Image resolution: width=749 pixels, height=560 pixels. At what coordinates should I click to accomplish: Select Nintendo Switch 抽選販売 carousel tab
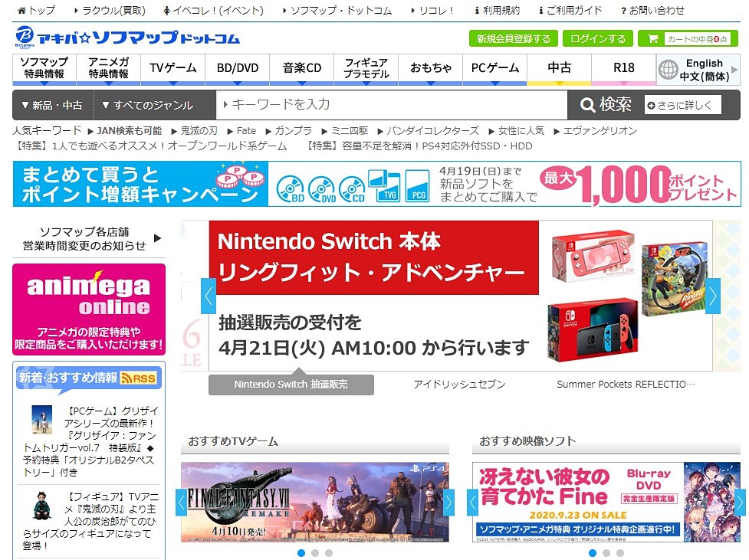pyautogui.click(x=291, y=385)
